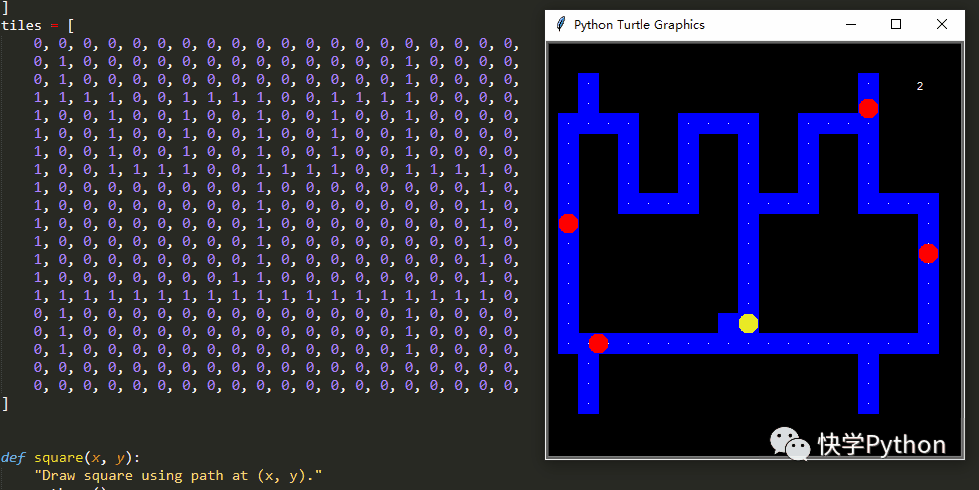
Task: Click the 'tiles' variable name in the code
Action: (x=21, y=26)
